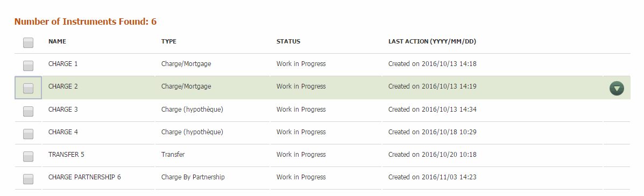Mark the CHARGE 4 checkbox
Screen dimensions: 644x196
pyautogui.click(x=29, y=134)
